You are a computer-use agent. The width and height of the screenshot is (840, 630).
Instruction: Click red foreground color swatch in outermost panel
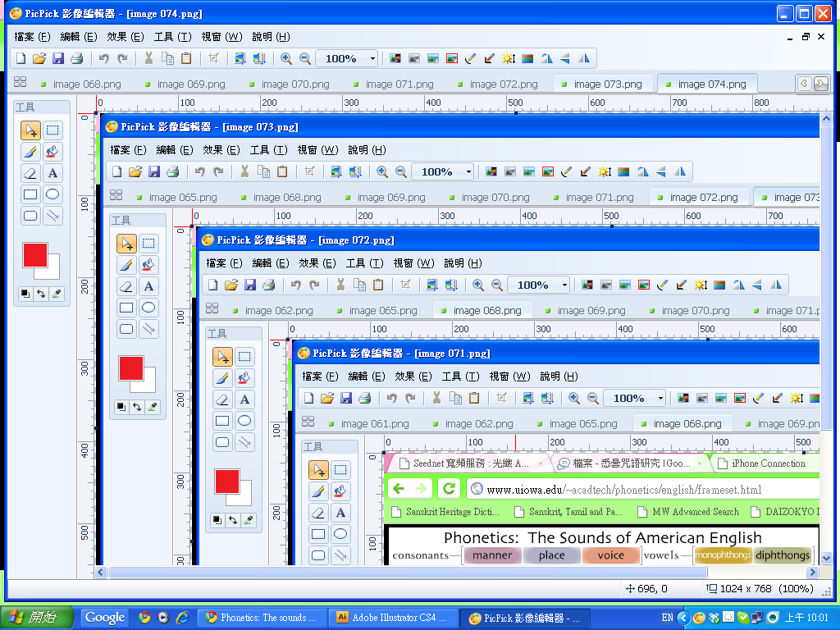pos(35,255)
